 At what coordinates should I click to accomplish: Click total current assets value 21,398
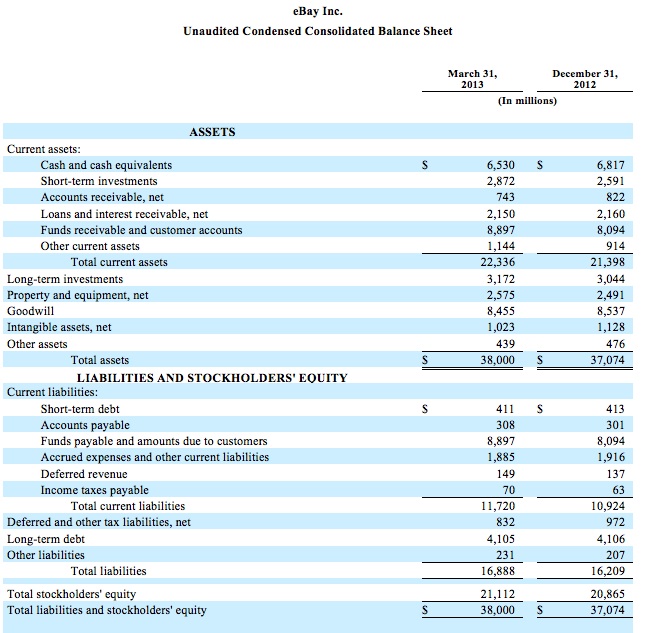coord(608,262)
